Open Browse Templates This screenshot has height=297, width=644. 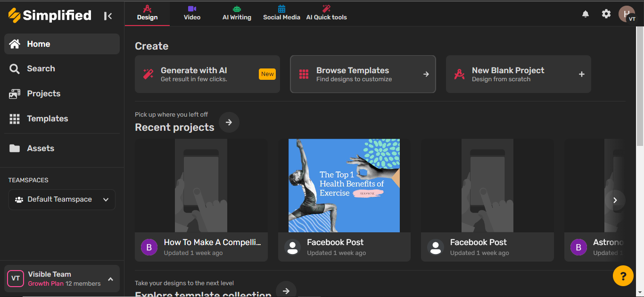pyautogui.click(x=363, y=74)
